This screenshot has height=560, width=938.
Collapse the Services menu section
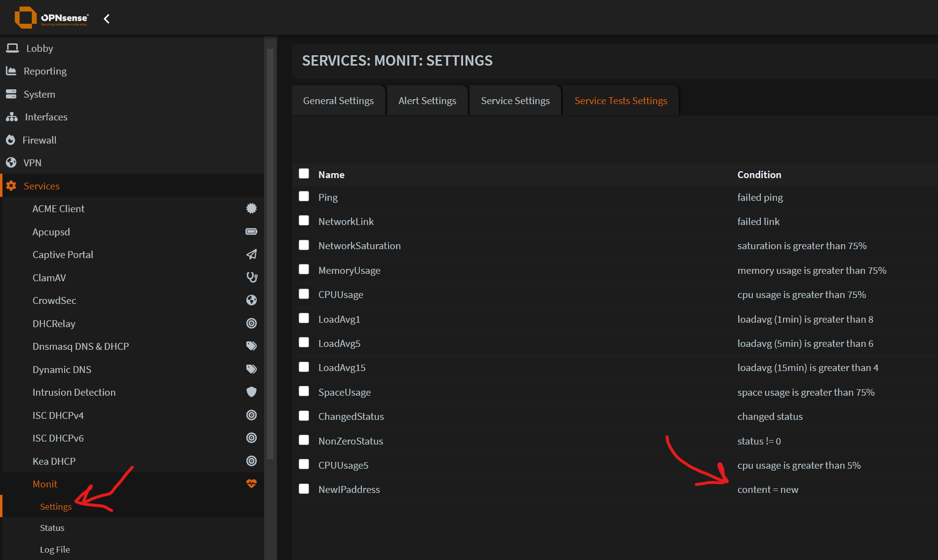click(x=41, y=186)
